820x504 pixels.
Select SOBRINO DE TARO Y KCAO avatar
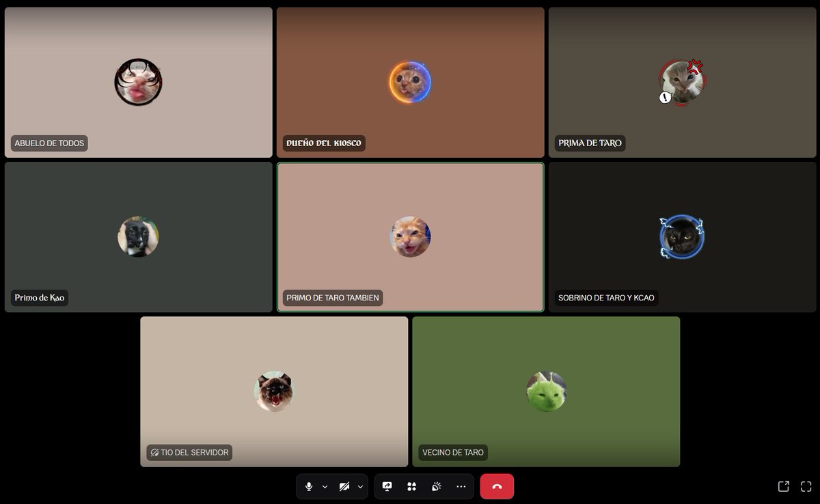(682, 237)
